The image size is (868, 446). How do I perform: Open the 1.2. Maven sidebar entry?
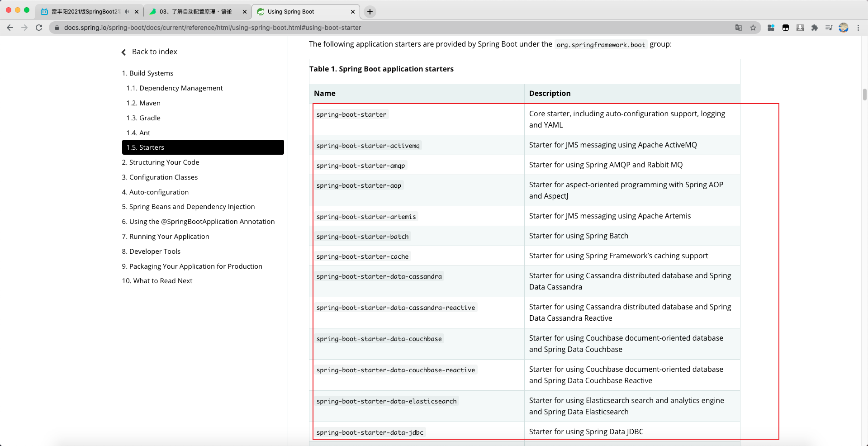tap(143, 103)
